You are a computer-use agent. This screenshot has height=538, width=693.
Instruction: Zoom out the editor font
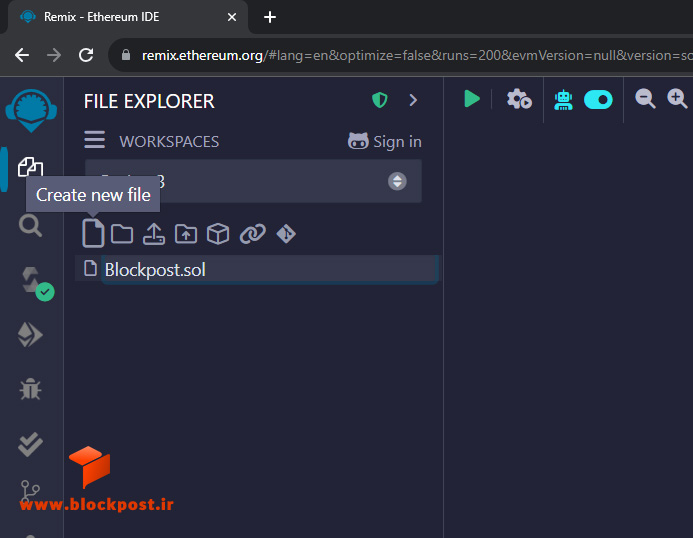click(x=645, y=98)
